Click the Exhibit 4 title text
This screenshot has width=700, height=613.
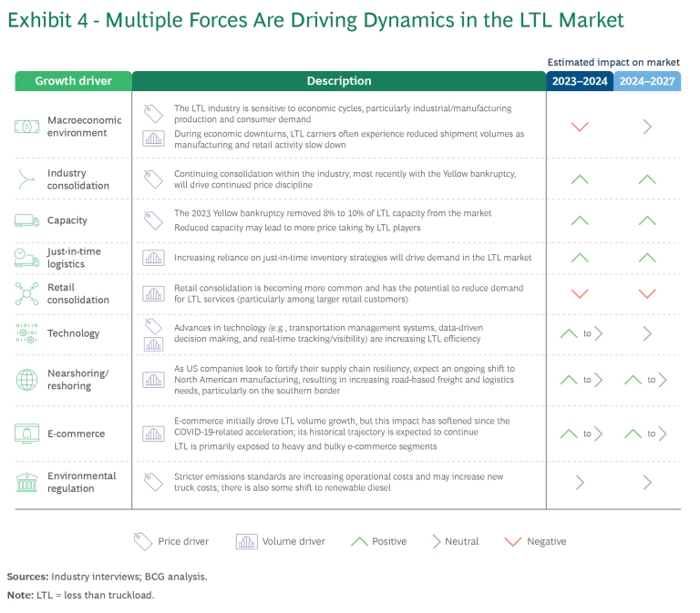tap(315, 21)
